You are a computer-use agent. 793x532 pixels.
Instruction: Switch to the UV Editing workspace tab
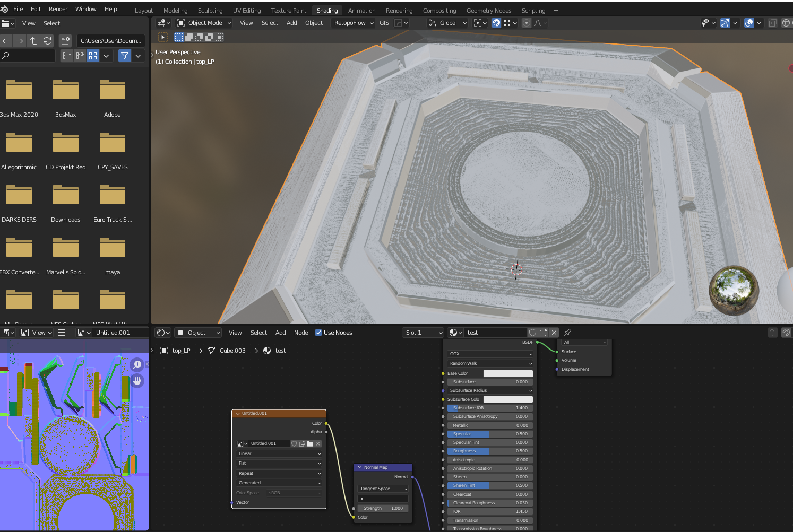point(247,11)
